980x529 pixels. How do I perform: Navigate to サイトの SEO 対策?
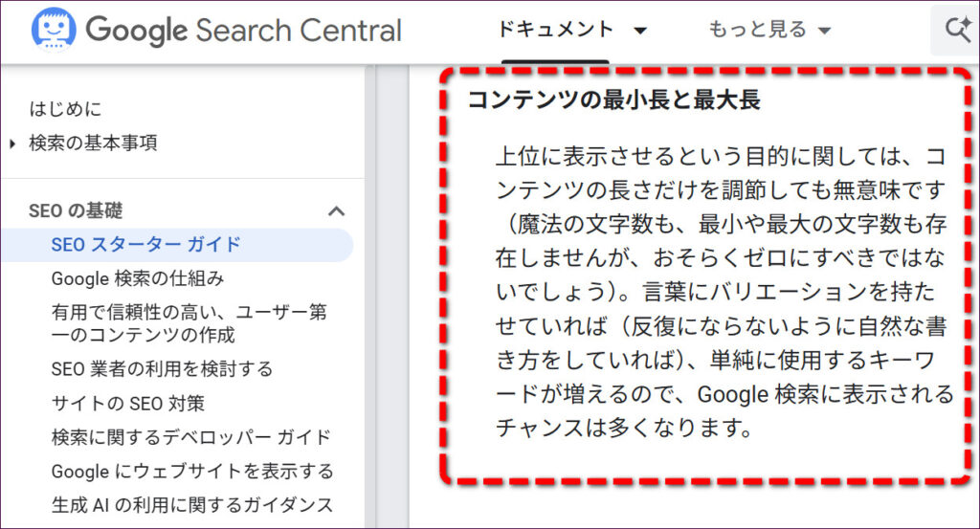coord(127,403)
